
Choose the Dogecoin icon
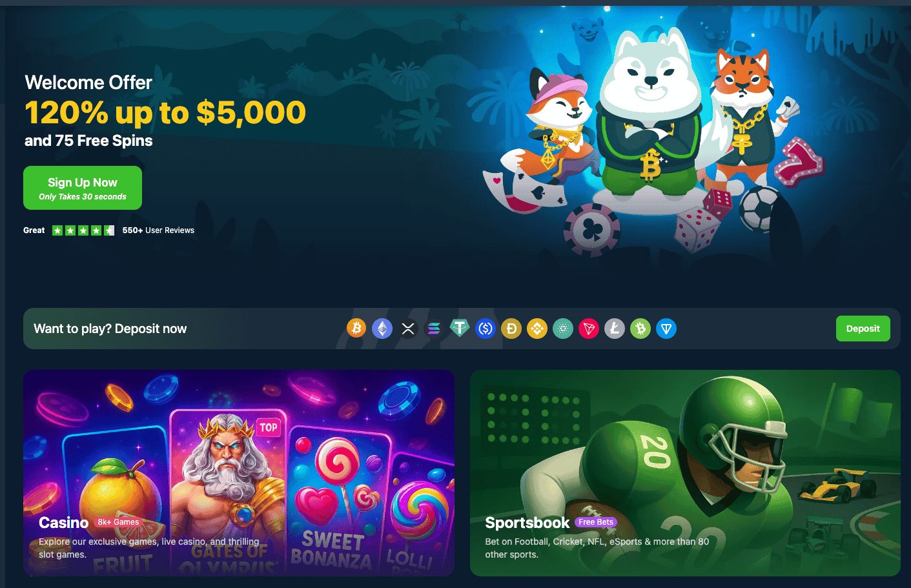click(511, 329)
